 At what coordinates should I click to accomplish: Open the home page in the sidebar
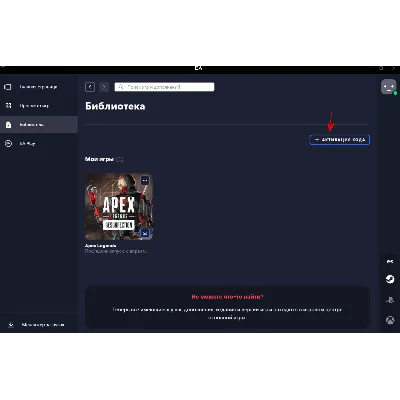point(38,87)
